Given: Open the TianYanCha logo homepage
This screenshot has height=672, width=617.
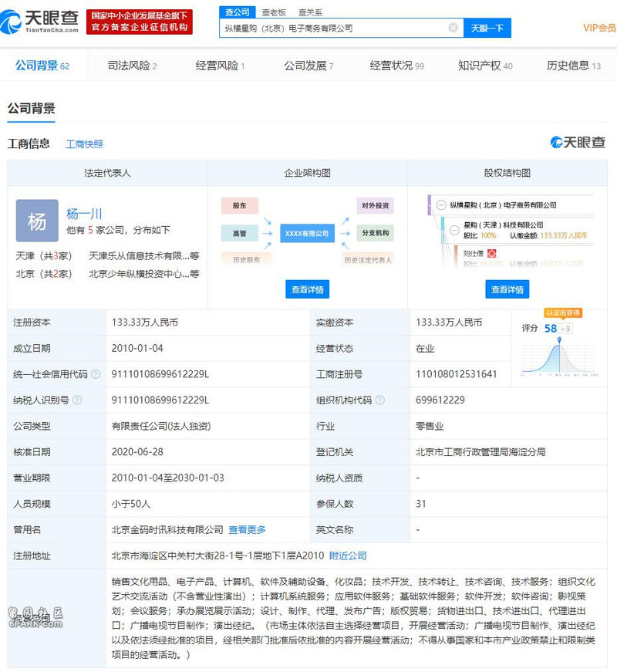Looking at the screenshot, I should 39,21.
